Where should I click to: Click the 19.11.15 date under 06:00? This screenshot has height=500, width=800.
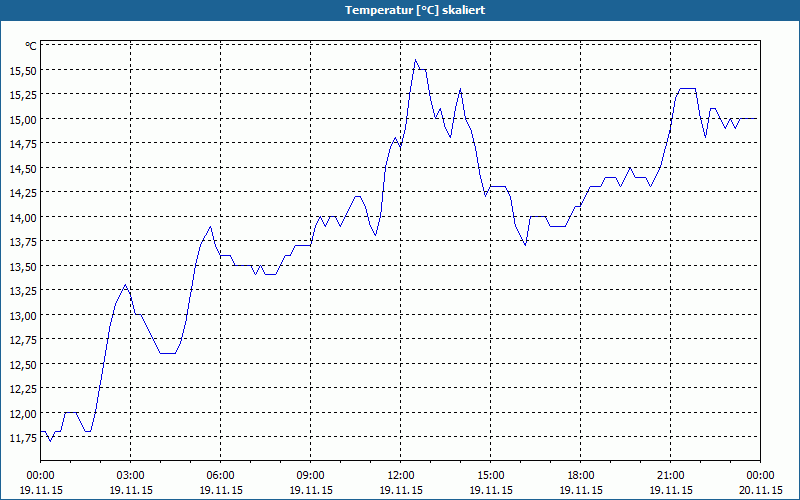(221, 490)
